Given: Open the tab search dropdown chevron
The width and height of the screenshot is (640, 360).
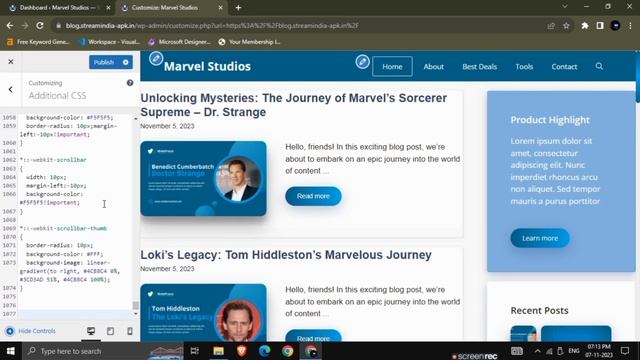Looking at the screenshot, I should (565, 7).
